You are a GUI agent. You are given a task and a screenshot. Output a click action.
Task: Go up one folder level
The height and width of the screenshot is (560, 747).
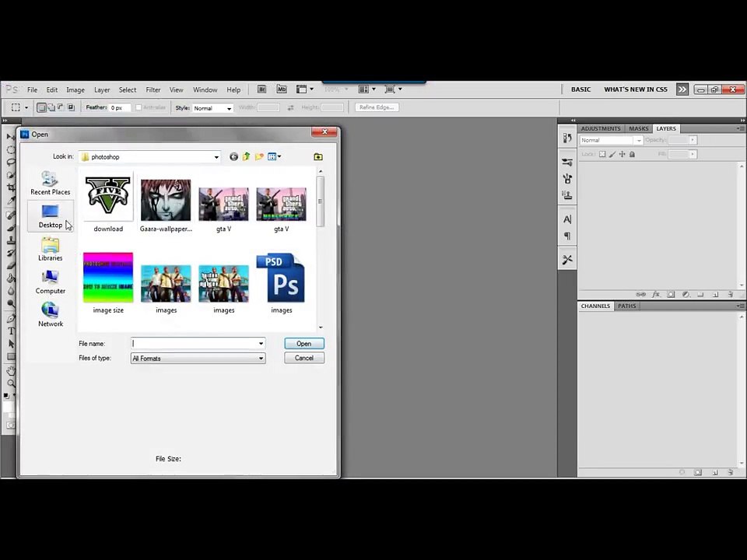[x=247, y=156]
